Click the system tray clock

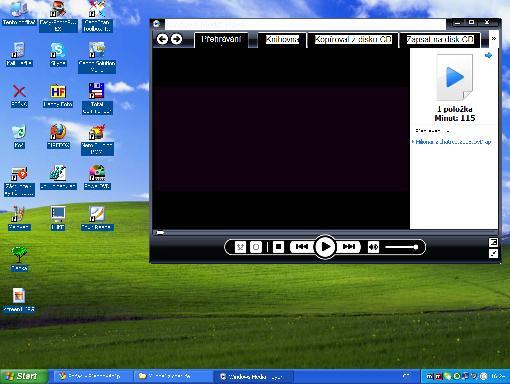[x=497, y=376]
